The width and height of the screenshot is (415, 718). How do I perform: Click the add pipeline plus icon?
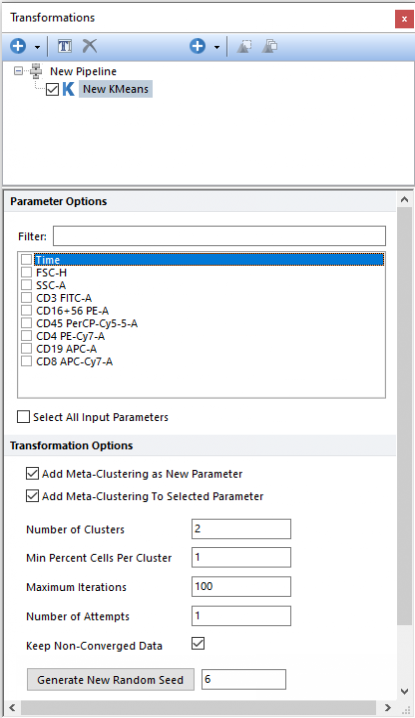point(18,46)
